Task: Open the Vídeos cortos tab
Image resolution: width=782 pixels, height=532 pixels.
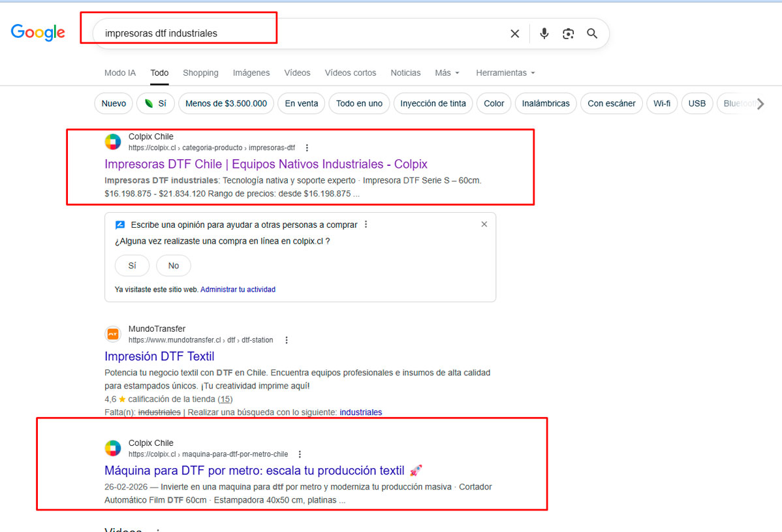Action: (351, 73)
